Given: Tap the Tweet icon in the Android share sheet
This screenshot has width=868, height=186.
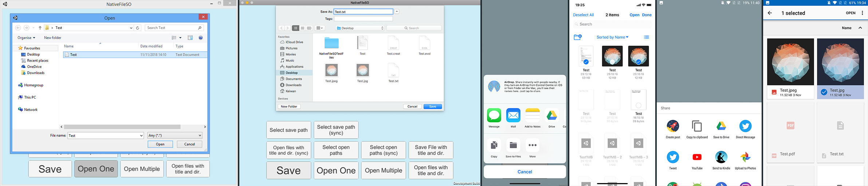Looking at the screenshot, I should click(673, 157).
